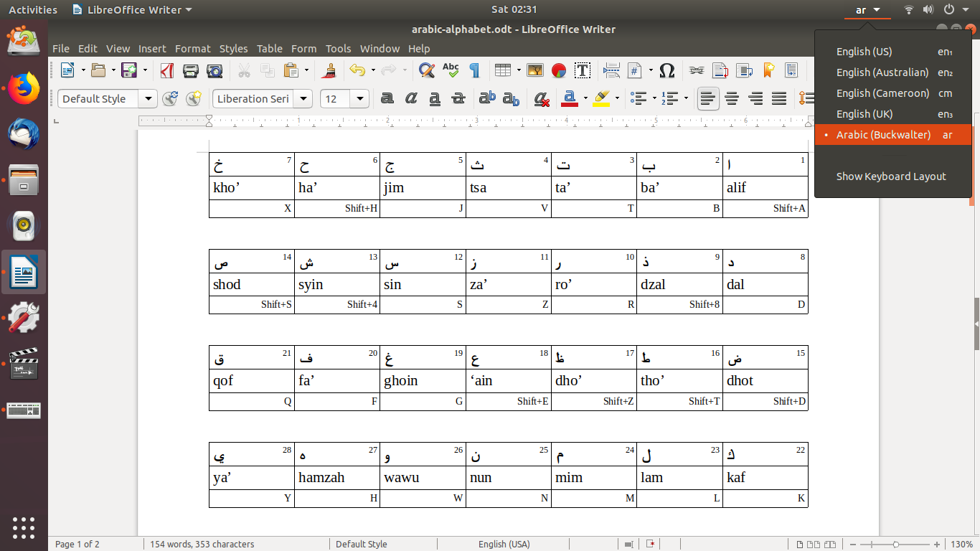Open the paragraph style dropdown
This screenshot has height=551, width=980.
[149, 98]
